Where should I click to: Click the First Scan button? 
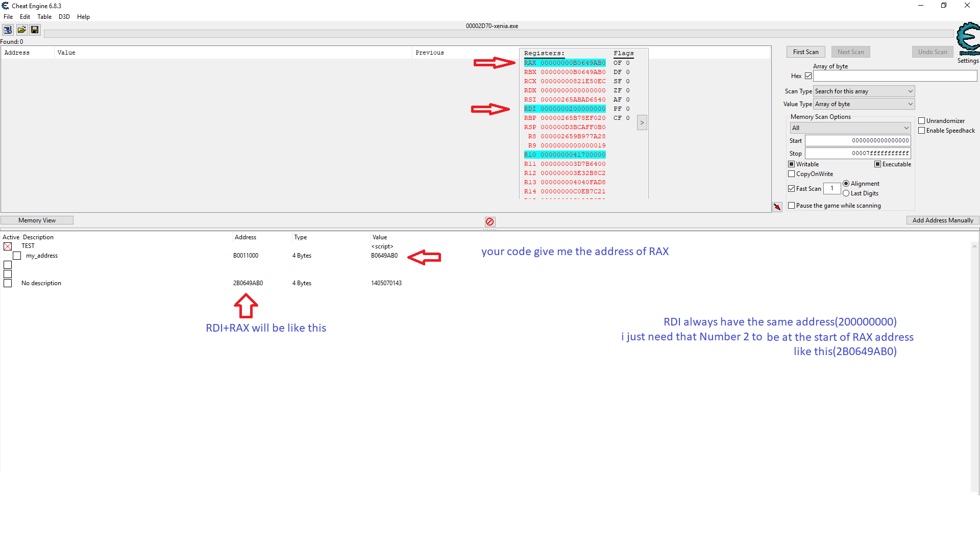[x=805, y=52]
